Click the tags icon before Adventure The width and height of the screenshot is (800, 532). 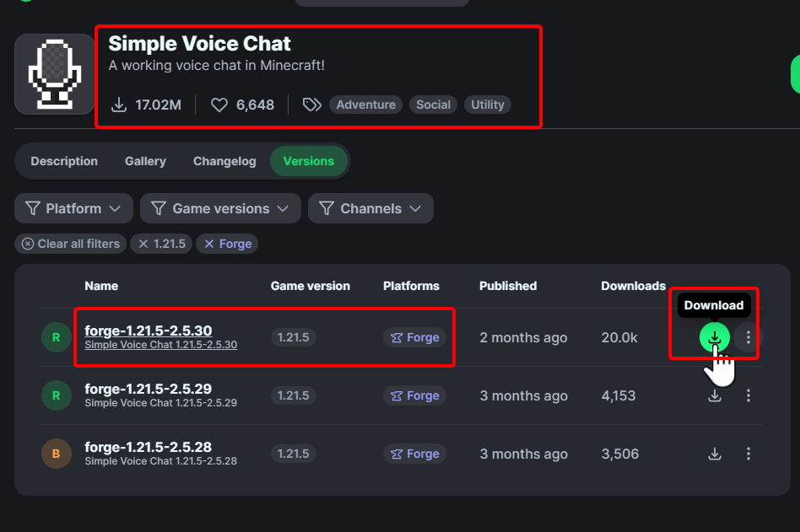pos(311,105)
